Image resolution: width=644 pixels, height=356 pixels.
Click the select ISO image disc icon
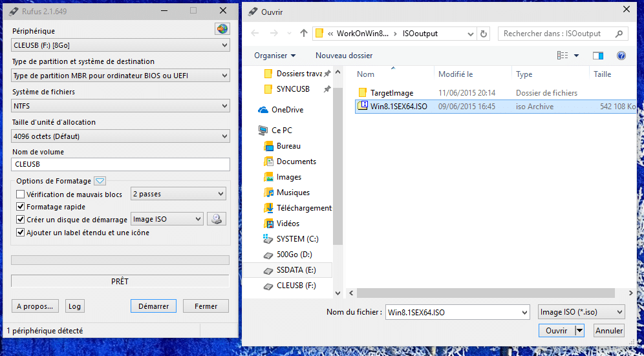point(217,219)
